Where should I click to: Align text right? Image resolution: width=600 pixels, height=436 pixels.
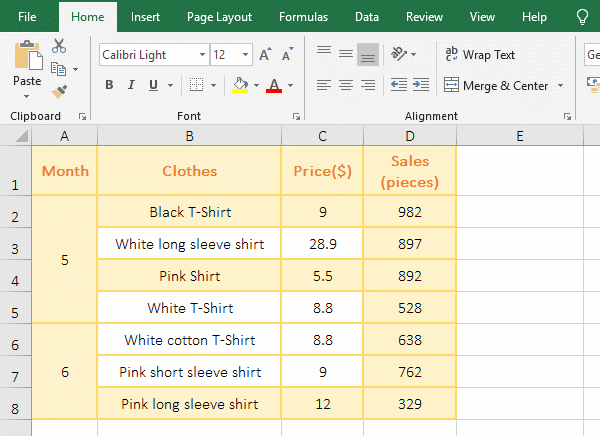click(368, 85)
